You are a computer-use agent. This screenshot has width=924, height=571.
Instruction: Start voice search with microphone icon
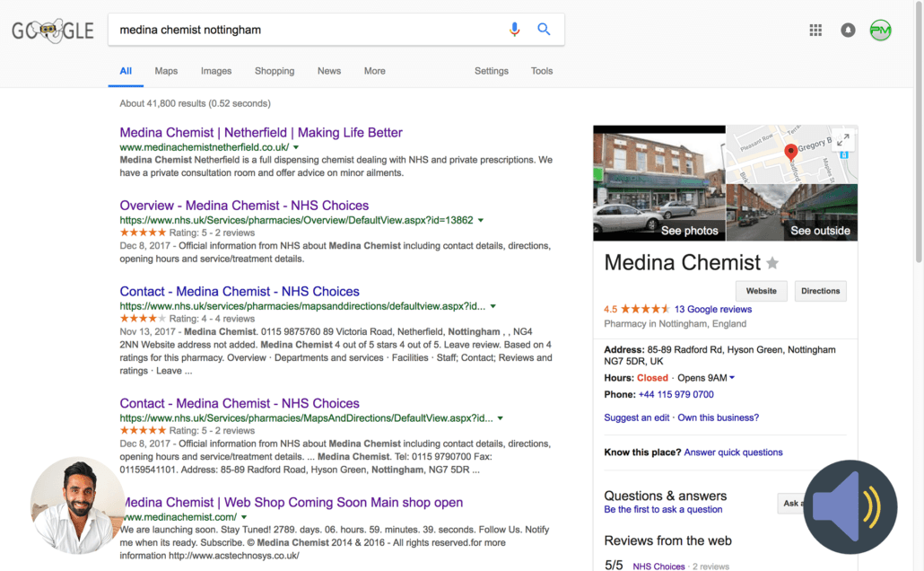(x=514, y=29)
